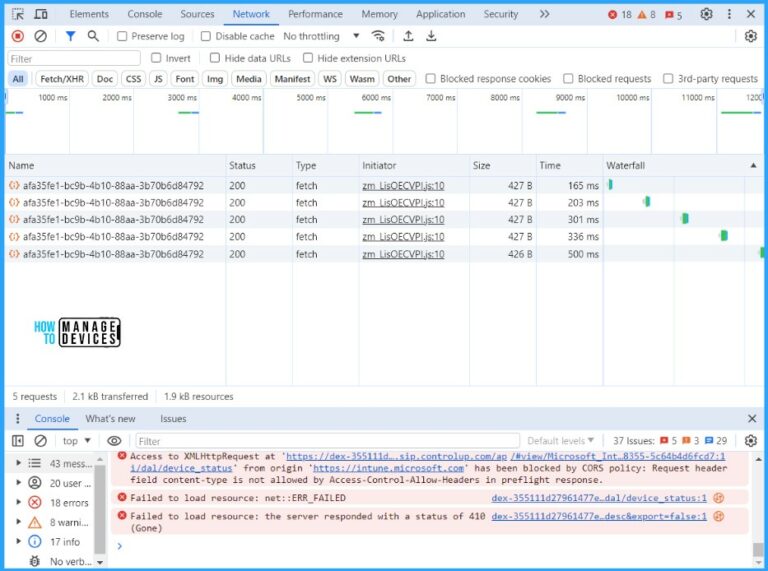Screen dimensions: 768x571
Task: Open DevTools three-dot customize menu
Action: [729, 14]
